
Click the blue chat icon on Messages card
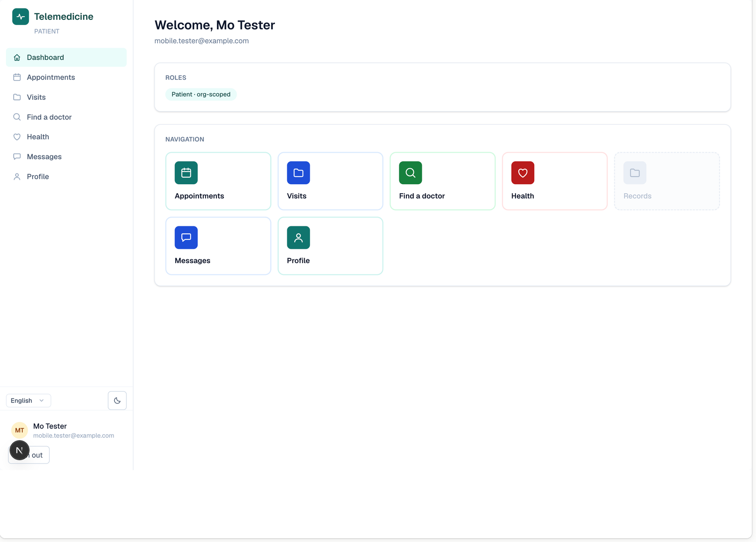pyautogui.click(x=186, y=238)
